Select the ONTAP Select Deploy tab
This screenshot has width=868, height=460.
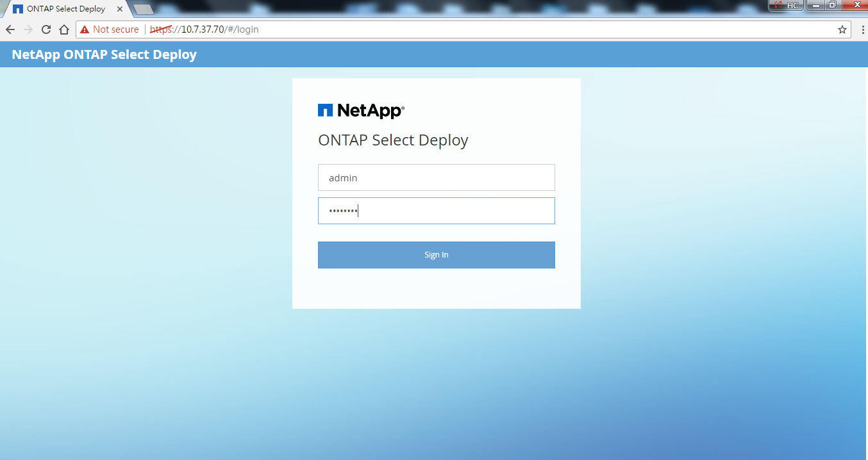pyautogui.click(x=66, y=9)
